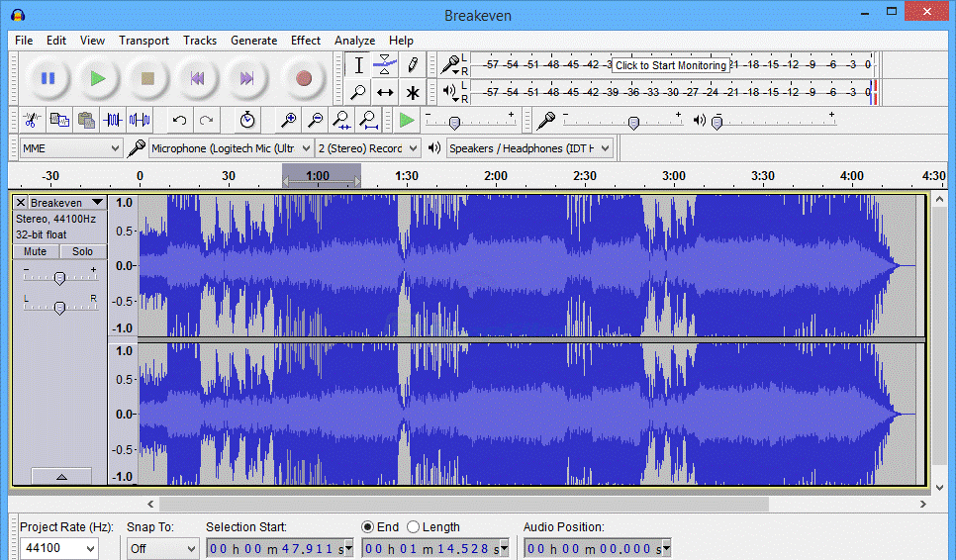956x560 pixels.
Task: Click the Cut scissors icon
Action: [x=33, y=120]
